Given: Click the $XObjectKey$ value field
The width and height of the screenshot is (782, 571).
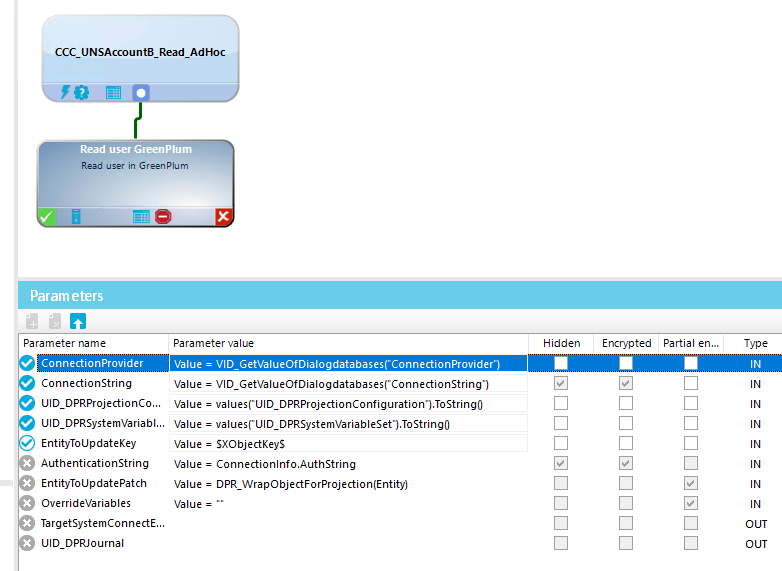Looking at the screenshot, I should [348, 443].
